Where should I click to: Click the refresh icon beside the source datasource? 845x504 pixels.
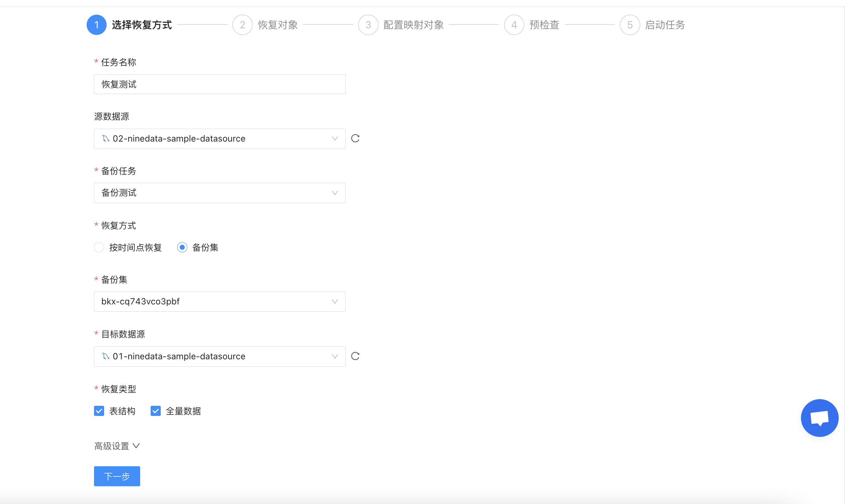point(355,138)
